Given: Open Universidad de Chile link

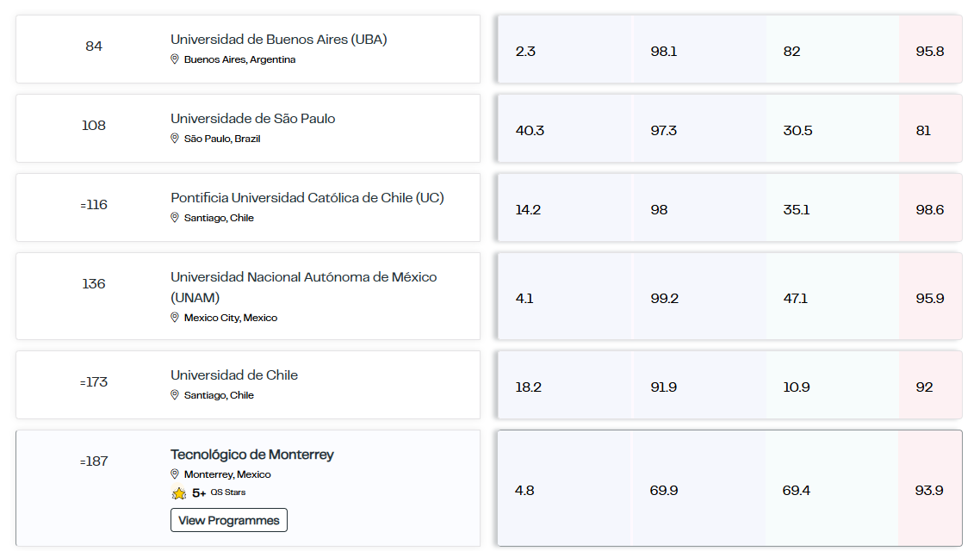Looking at the screenshot, I should (234, 375).
